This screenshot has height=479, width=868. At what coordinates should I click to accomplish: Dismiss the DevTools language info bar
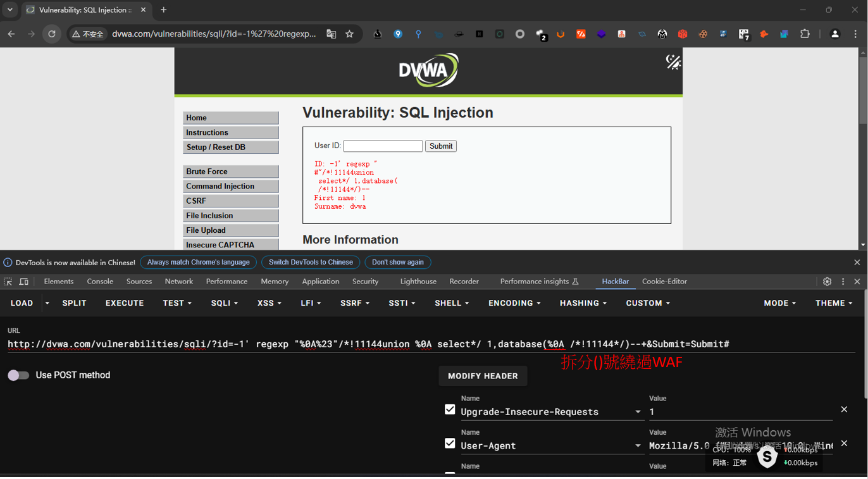857,262
